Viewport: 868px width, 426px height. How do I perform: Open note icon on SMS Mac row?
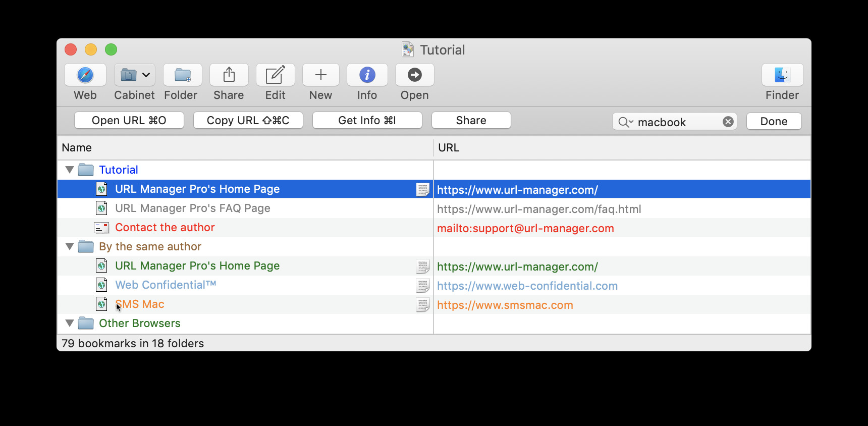pos(422,305)
